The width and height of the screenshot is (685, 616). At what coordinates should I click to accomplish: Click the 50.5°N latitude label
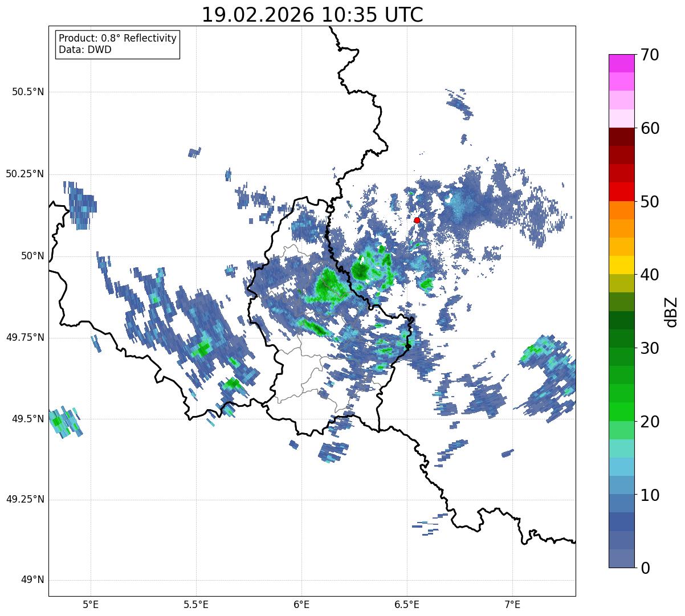click(x=28, y=92)
